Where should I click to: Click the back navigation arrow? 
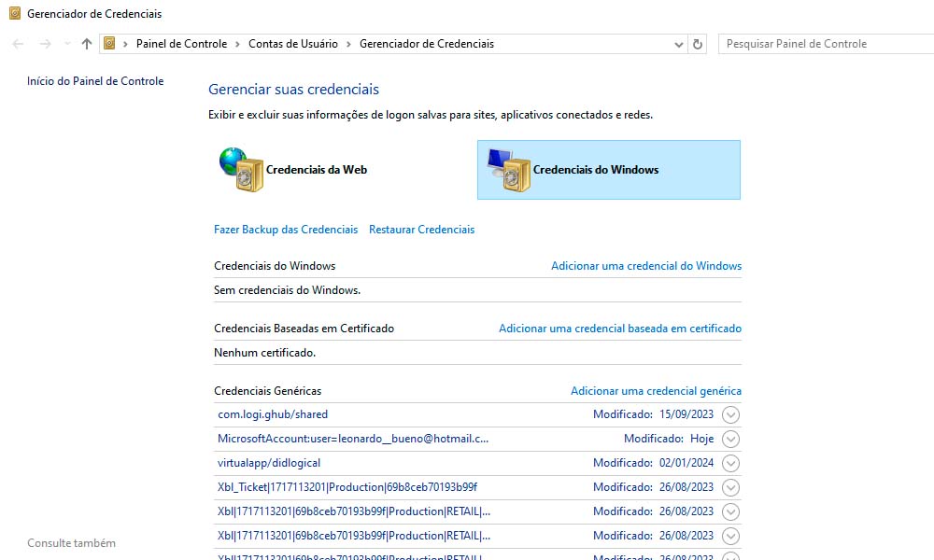pyautogui.click(x=16, y=43)
